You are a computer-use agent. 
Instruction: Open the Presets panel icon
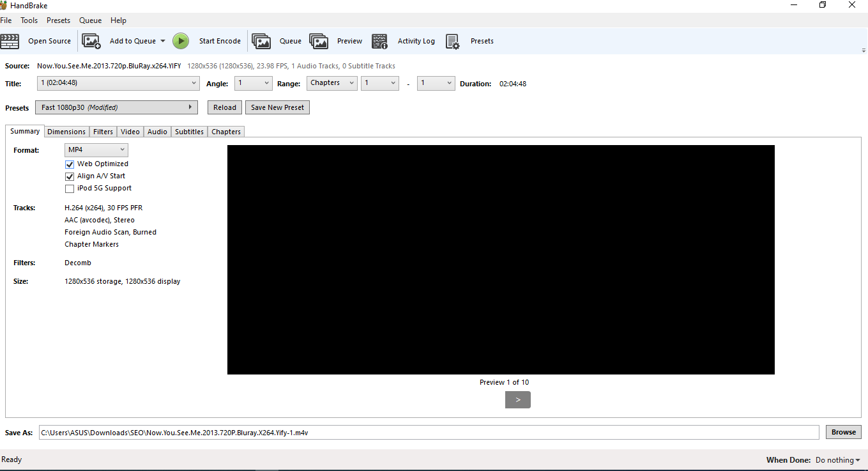point(453,41)
